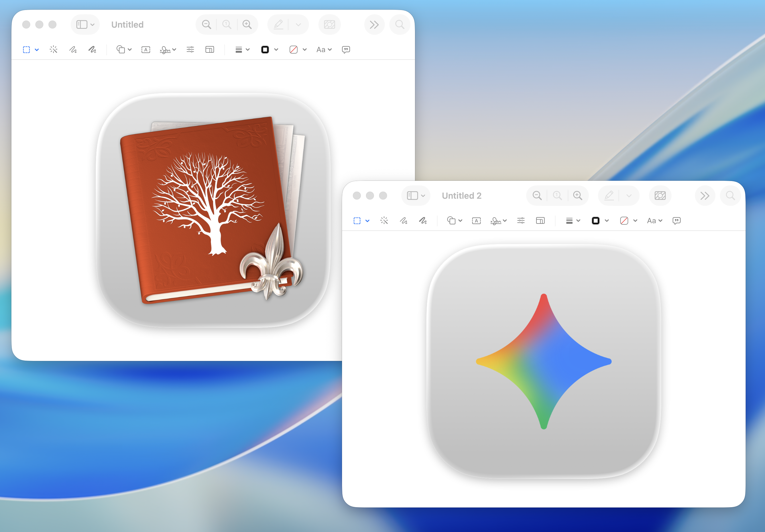765x532 pixels.
Task: Open Adjust Size tool in Untitled window
Action: [x=209, y=50]
